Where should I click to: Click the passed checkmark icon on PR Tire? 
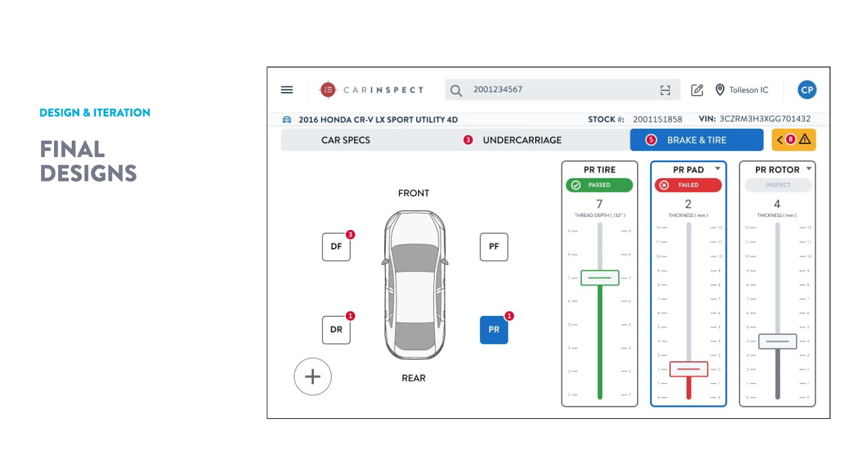click(x=576, y=185)
